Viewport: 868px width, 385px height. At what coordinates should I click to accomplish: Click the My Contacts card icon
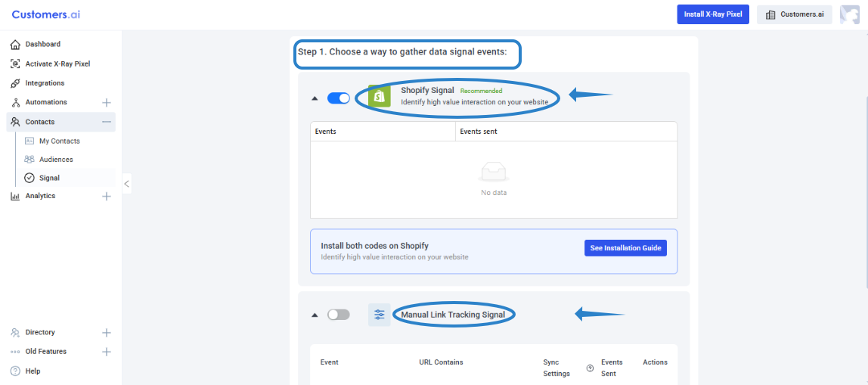point(30,141)
